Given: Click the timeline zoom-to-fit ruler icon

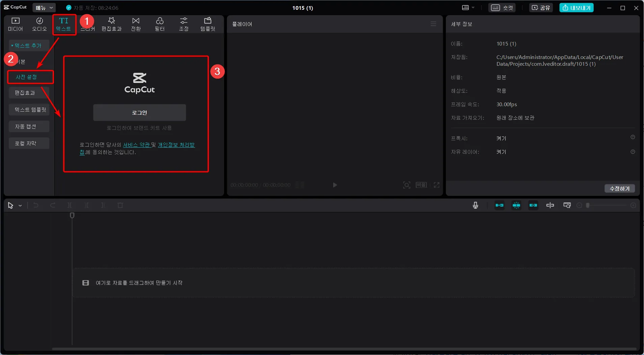Looking at the screenshot, I should [567, 205].
